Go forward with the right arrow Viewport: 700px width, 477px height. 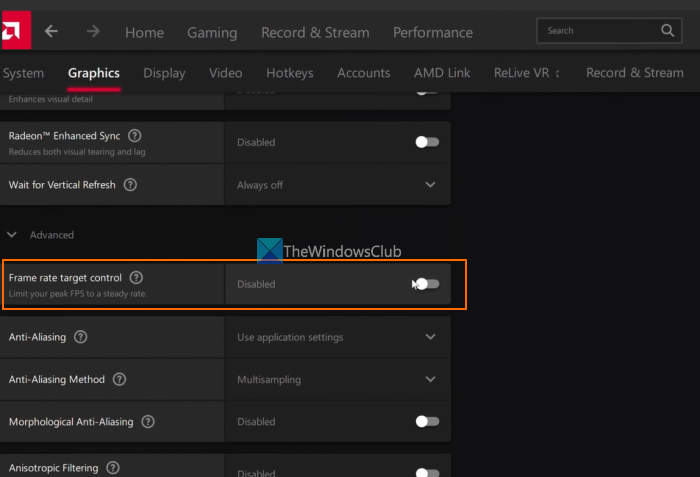93,31
